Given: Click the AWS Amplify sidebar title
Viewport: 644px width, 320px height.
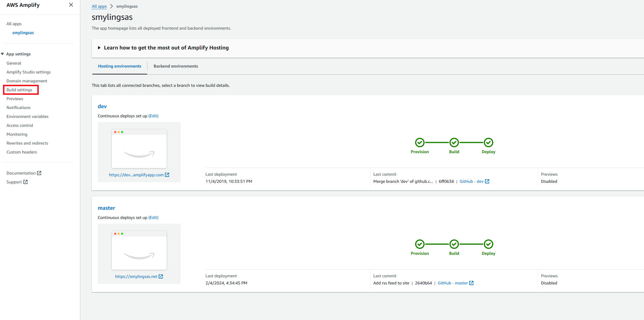Looking at the screenshot, I should coord(23,5).
